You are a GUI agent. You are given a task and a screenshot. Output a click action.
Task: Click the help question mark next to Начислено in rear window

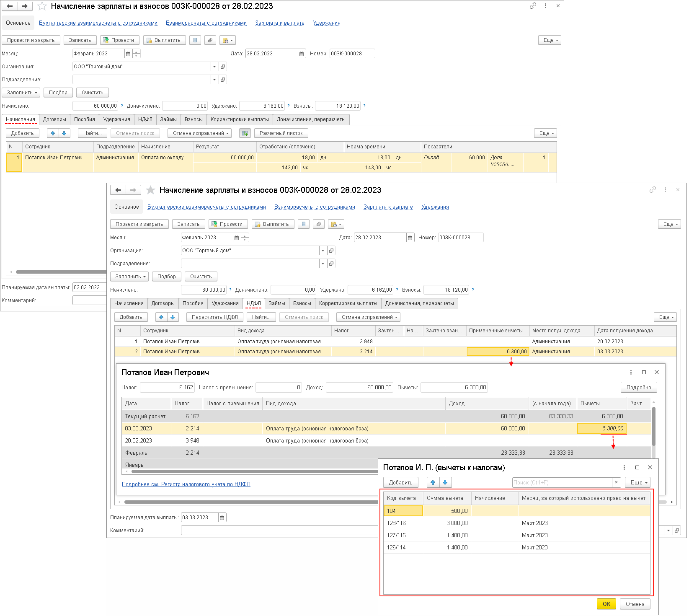coord(122,106)
